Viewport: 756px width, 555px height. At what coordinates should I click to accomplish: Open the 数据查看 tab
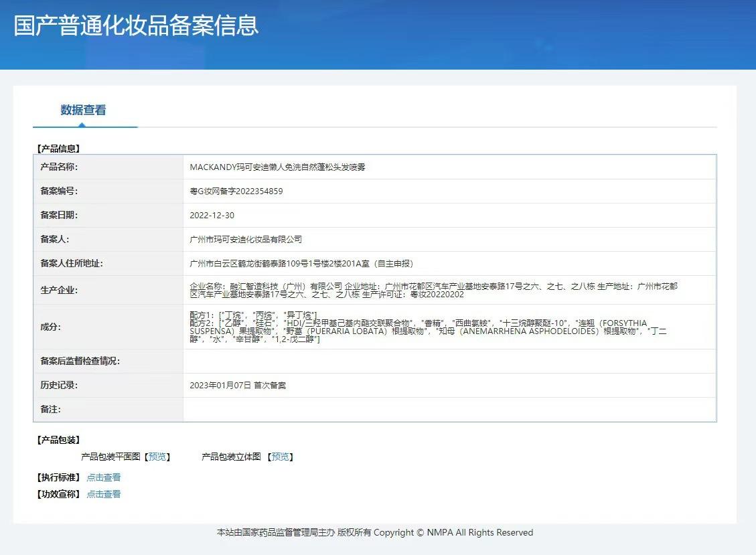pyautogui.click(x=84, y=110)
